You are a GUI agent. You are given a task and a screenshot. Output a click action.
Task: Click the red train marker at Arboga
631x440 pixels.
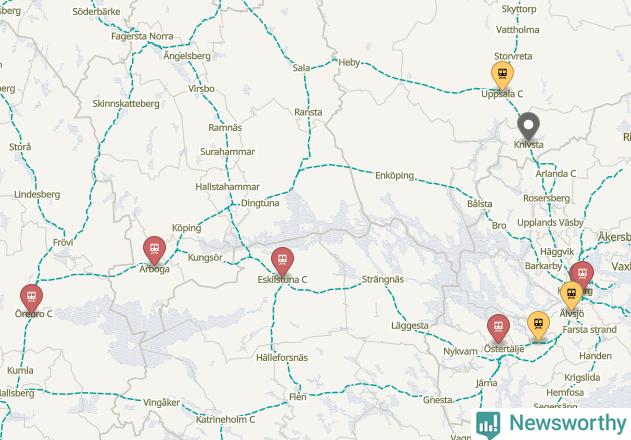click(155, 250)
